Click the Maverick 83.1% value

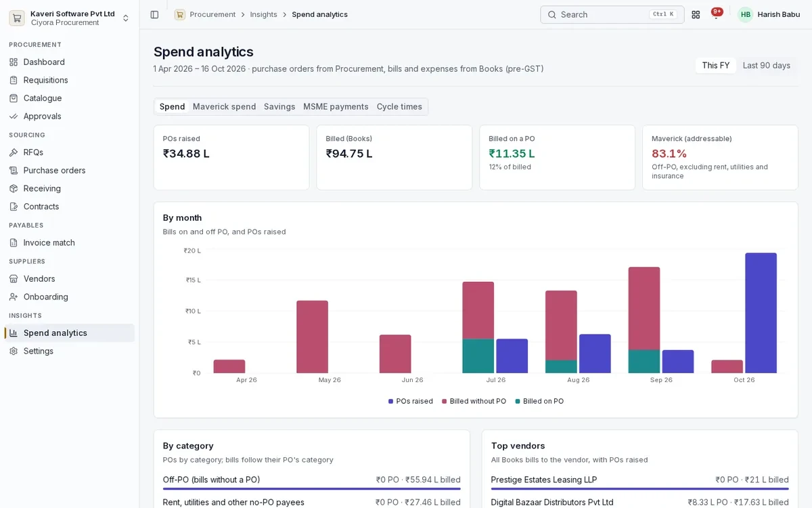click(669, 154)
